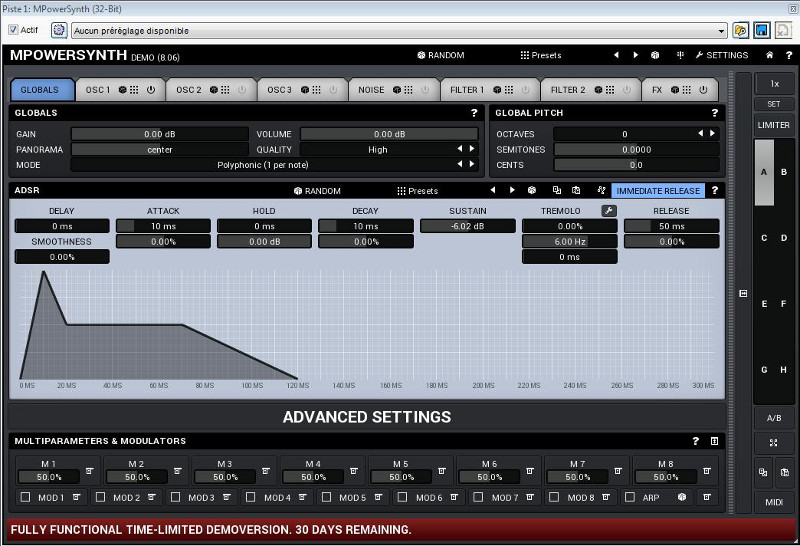Click the fullscreen arrows icon in sidebar
Viewport: 800px width, 546px height.
(x=773, y=443)
